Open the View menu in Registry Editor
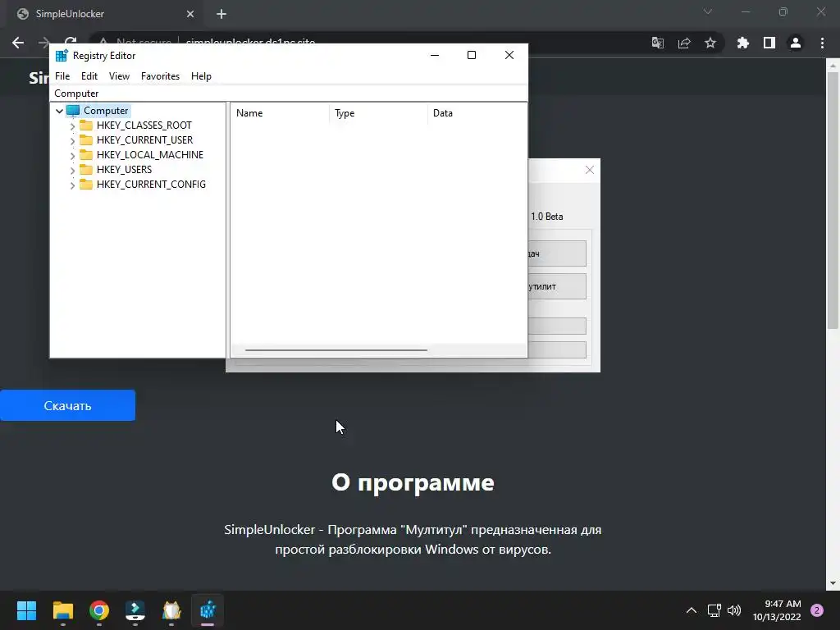This screenshot has height=630, width=840. click(119, 76)
